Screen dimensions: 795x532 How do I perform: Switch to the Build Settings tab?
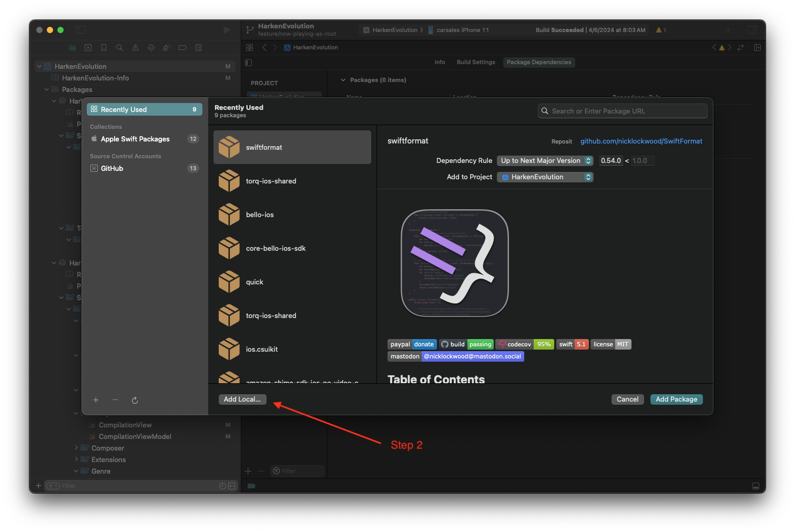pyautogui.click(x=475, y=62)
